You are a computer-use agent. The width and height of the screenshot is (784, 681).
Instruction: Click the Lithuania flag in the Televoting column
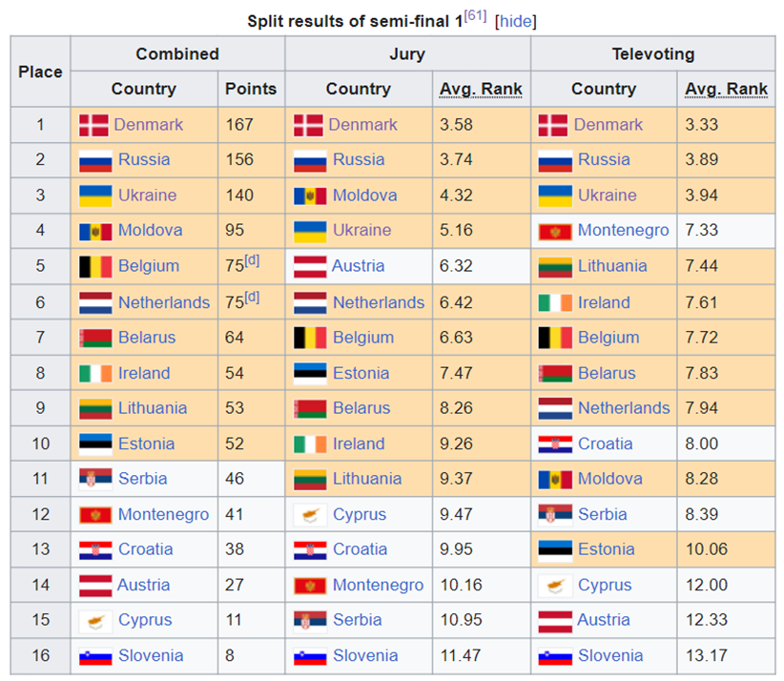(x=555, y=266)
